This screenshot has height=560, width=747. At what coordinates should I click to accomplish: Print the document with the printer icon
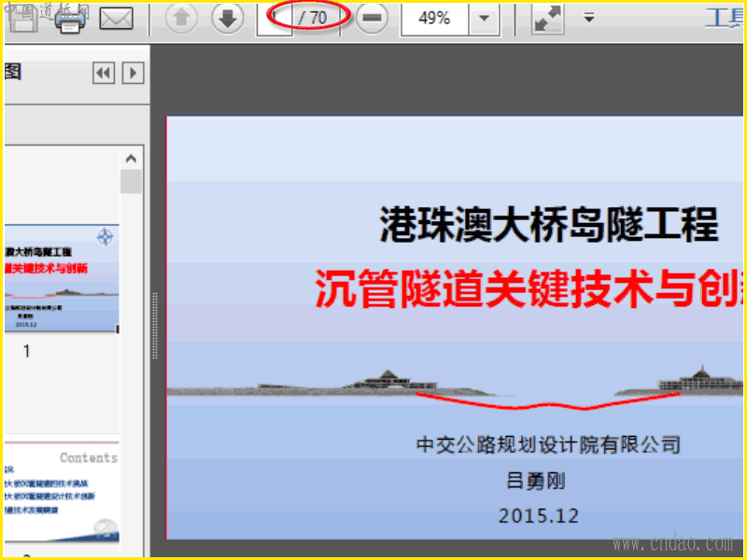click(71, 20)
